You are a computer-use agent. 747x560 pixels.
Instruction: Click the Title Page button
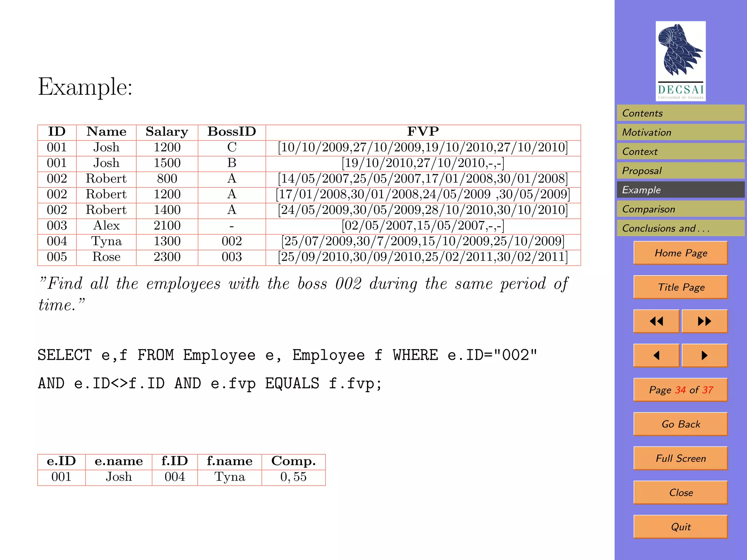tap(681, 287)
